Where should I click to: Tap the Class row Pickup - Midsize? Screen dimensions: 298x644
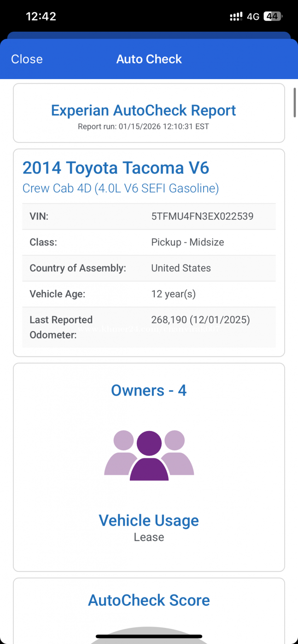coord(187,242)
